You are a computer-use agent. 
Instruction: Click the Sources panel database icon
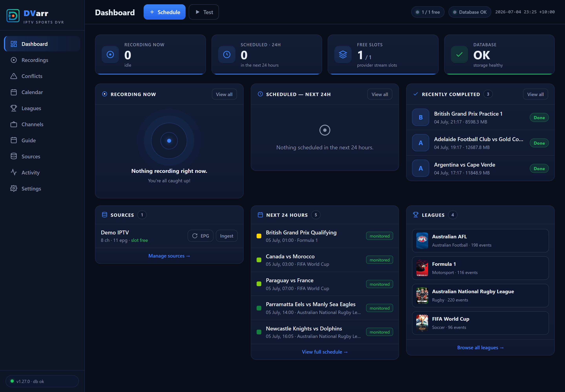click(x=105, y=215)
